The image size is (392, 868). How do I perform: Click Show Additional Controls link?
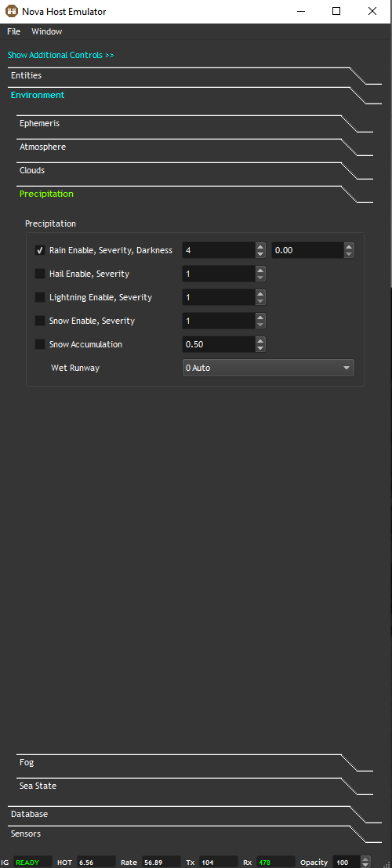click(x=61, y=56)
